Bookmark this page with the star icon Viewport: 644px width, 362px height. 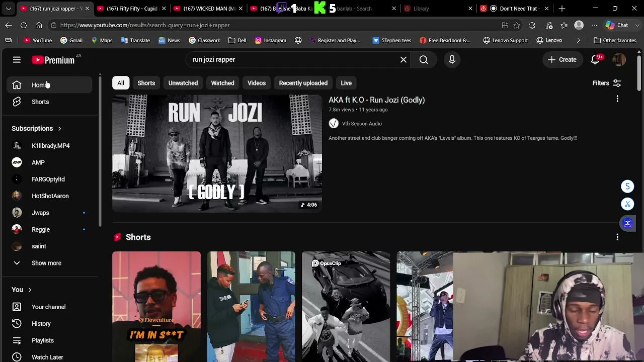tap(517, 25)
